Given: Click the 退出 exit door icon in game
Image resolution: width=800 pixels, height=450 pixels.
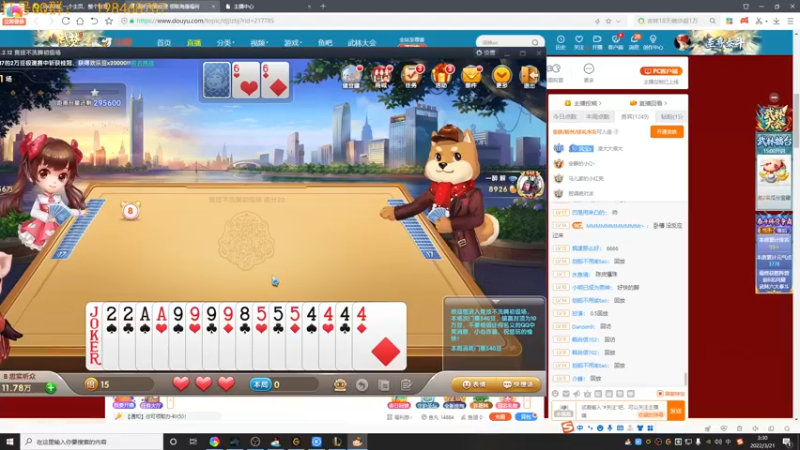Looking at the screenshot, I should coord(530,76).
